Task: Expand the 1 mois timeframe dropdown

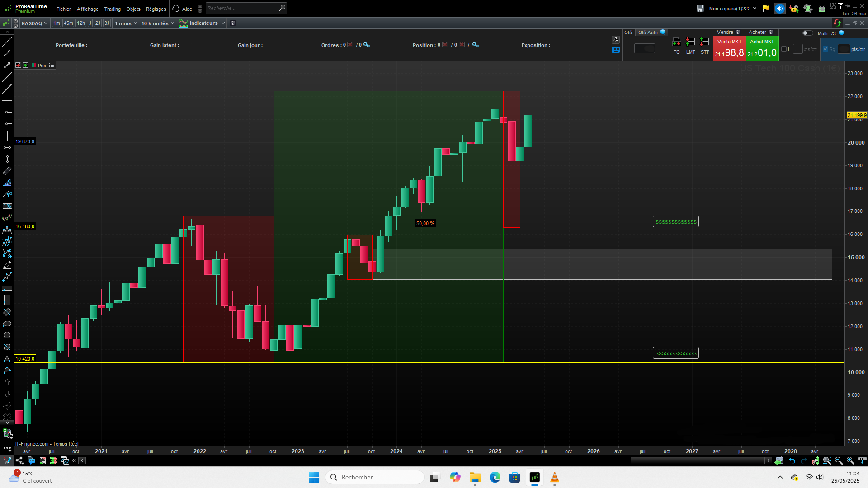Action: [x=125, y=23]
